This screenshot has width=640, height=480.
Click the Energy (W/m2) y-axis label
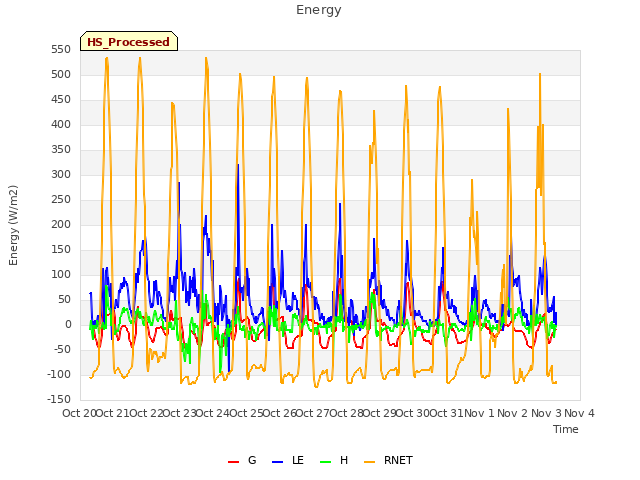(x=13, y=225)
